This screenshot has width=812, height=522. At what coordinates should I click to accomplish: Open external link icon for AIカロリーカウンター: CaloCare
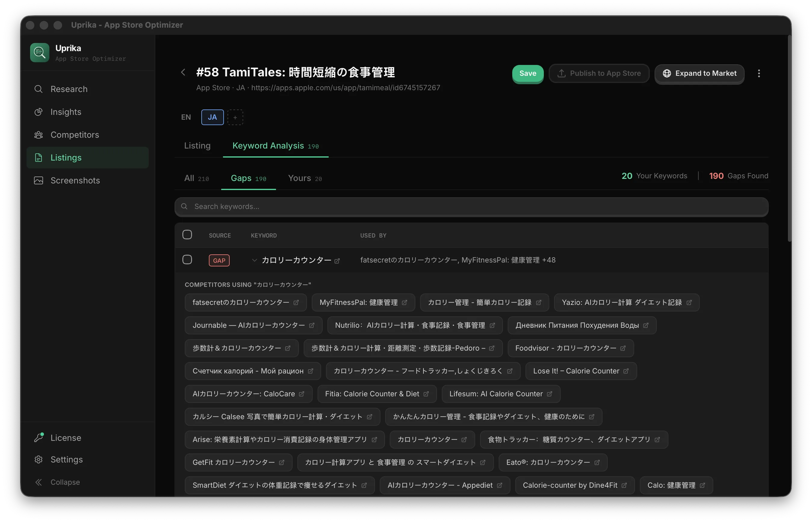coord(302,394)
